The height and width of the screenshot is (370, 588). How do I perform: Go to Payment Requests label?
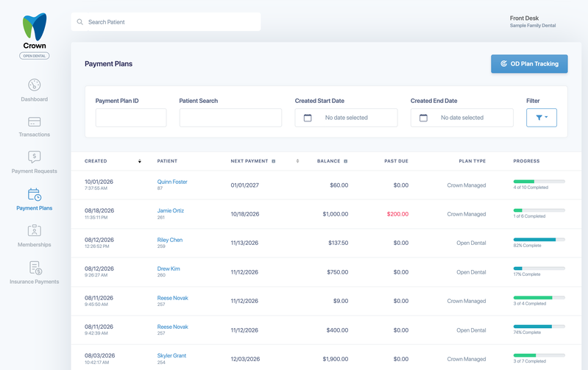[34, 171]
